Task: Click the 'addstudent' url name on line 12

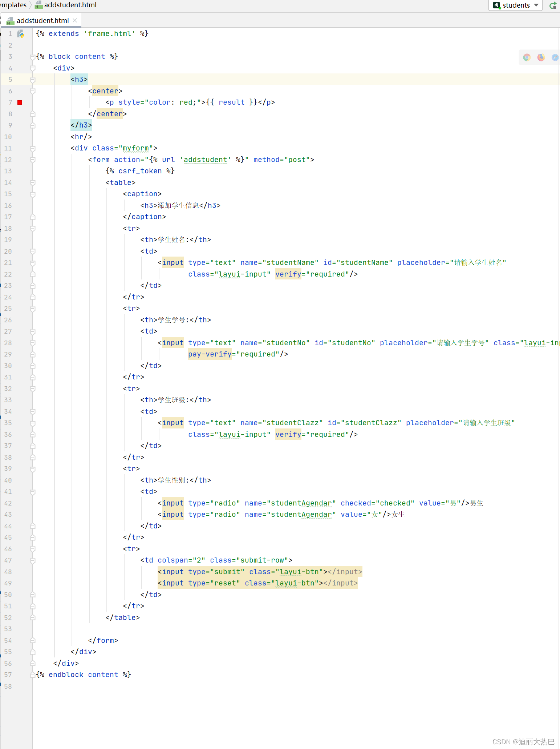Action: [x=206, y=160]
